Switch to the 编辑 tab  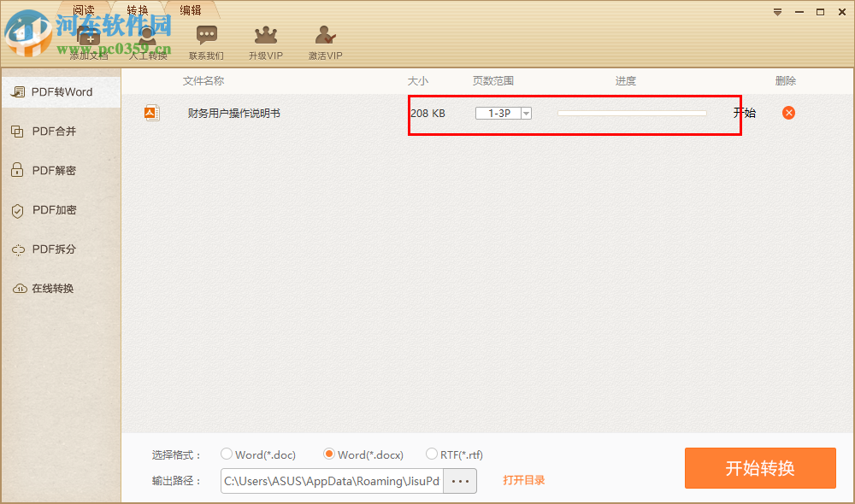[x=192, y=9]
